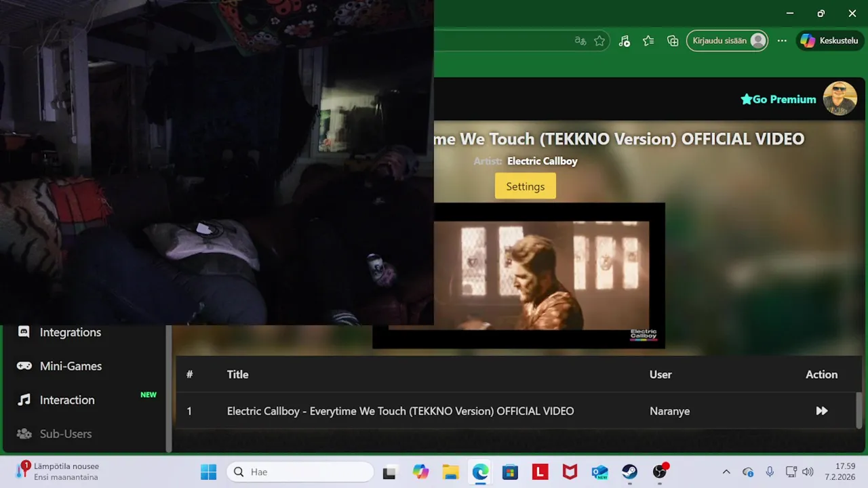Image resolution: width=868 pixels, height=488 pixels.
Task: Click the cloud sync tray icon
Action: (748, 472)
